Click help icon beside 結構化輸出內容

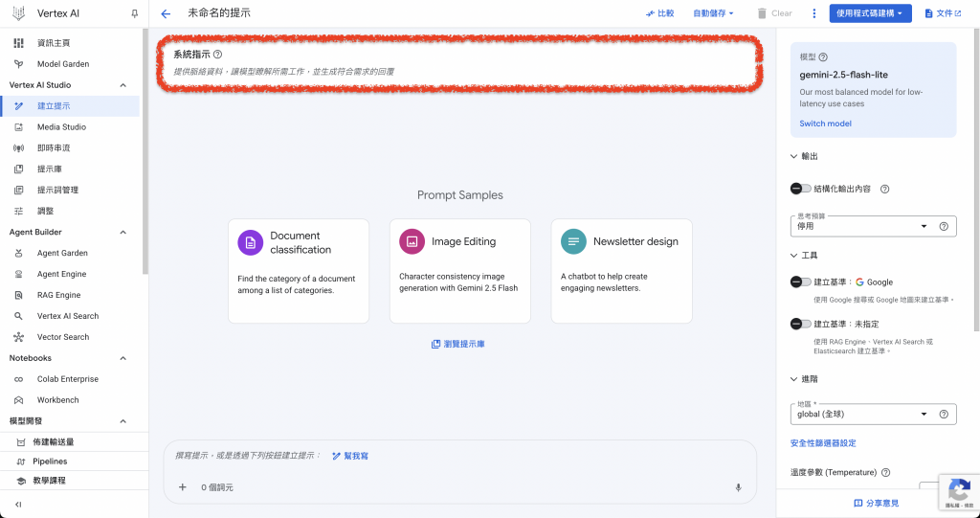[x=885, y=189]
